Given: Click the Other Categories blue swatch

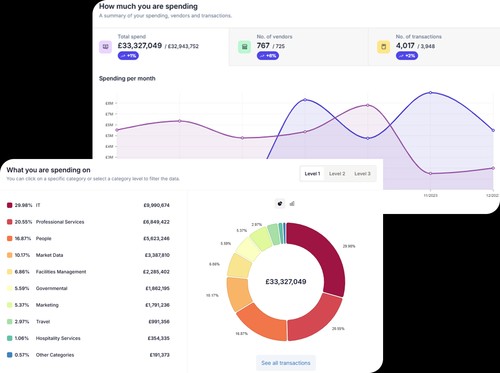Looking at the screenshot, I should click(9, 355).
